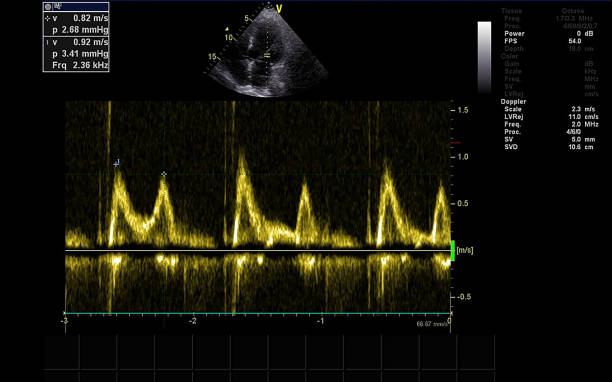Click the 1.5 label on the velocity scale
The height and width of the screenshot is (382, 612).
point(463,110)
